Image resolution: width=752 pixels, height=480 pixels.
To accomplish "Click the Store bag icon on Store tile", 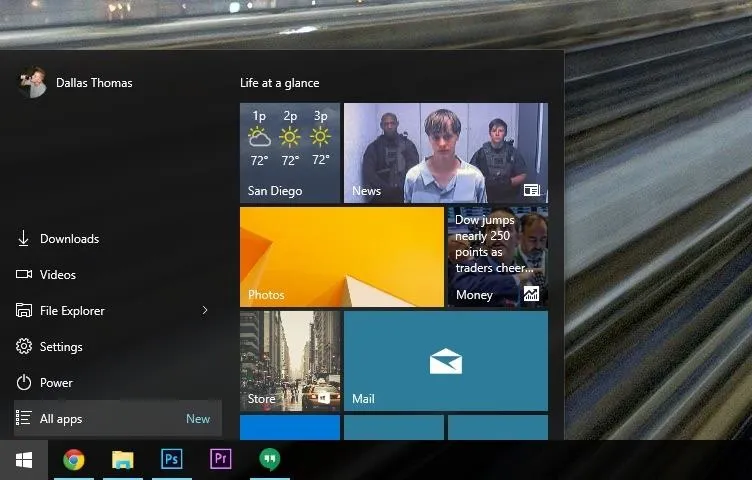I will pyautogui.click(x=322, y=398).
